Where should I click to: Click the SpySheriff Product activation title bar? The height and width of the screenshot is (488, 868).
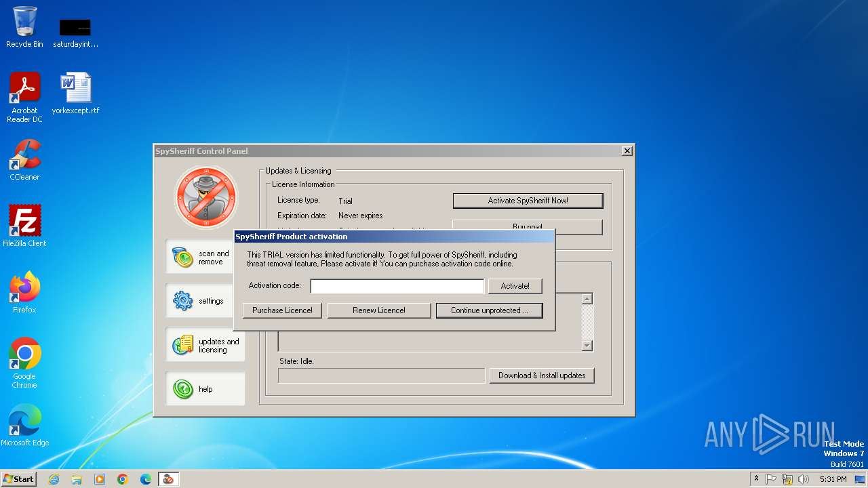395,237
